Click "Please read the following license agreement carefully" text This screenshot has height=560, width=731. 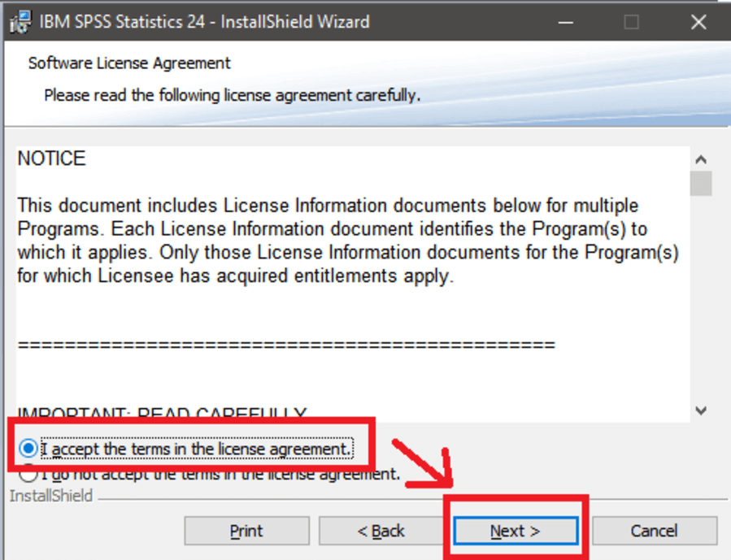233,95
